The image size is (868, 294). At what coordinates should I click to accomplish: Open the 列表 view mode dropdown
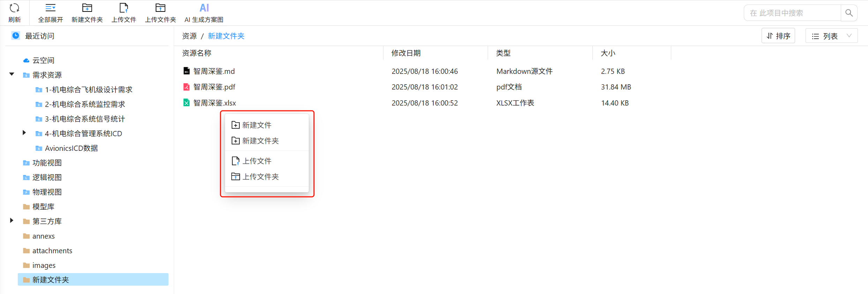click(x=831, y=36)
